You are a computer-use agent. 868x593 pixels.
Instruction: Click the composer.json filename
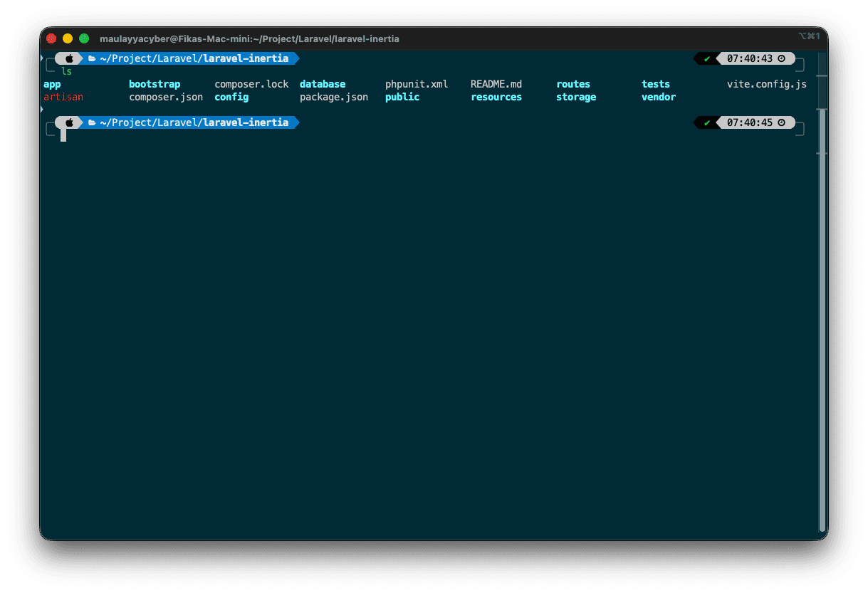[166, 97]
